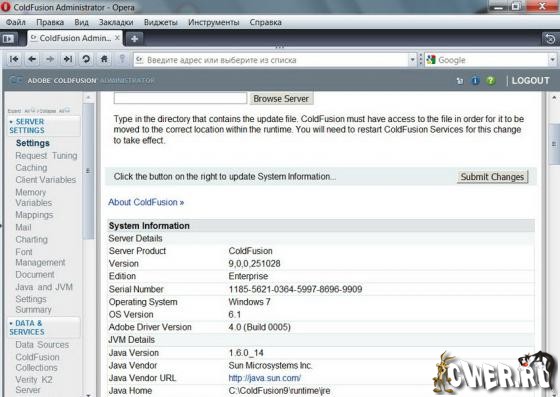560x397 pixels.
Task: Open the Виджеты menu
Action: pyautogui.click(x=161, y=22)
